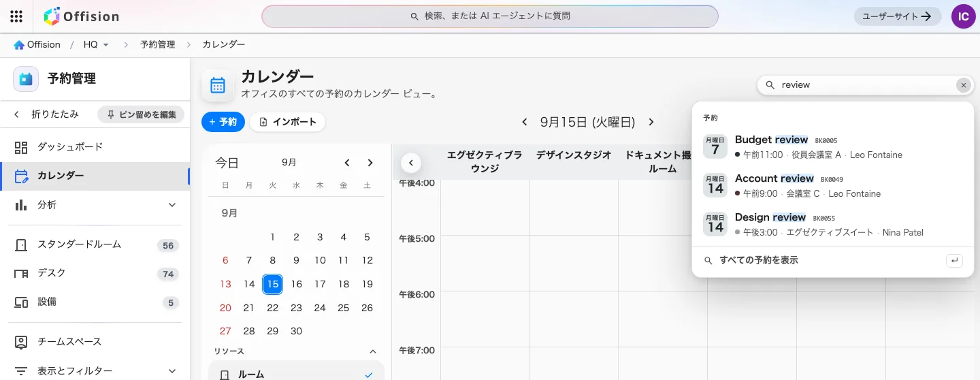Viewport: 980px width, 380px height.
Task: Go to ユーザーサイト
Action: (x=898, y=16)
